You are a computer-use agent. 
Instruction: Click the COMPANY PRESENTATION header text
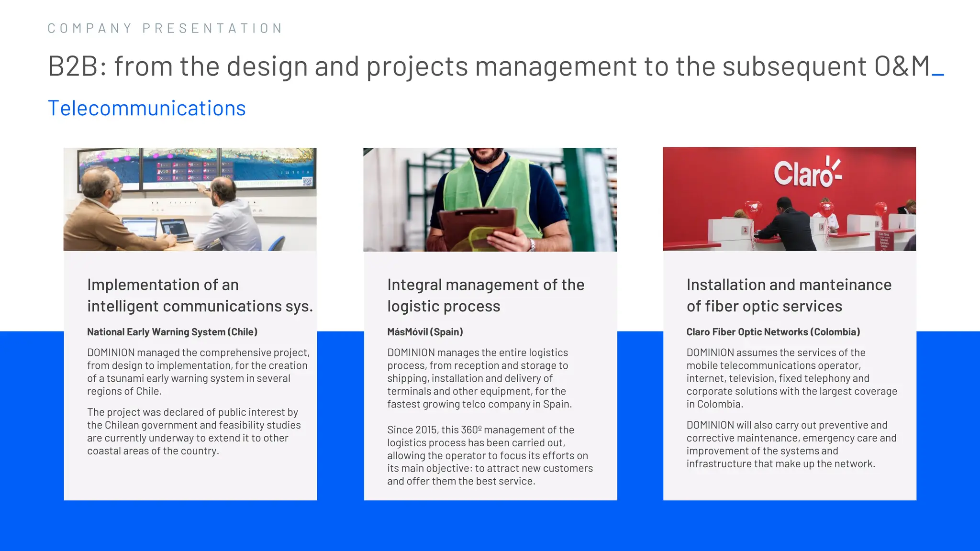[x=165, y=28]
